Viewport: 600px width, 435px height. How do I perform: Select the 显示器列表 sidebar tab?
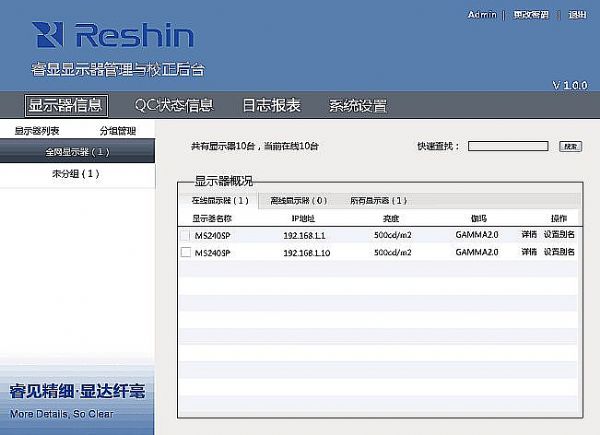[x=37, y=131]
